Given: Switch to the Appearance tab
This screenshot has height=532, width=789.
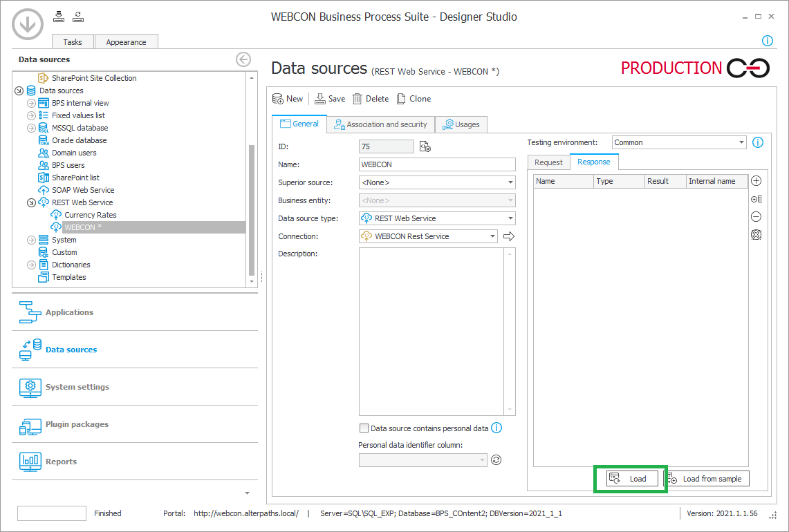Looking at the screenshot, I should tap(126, 41).
